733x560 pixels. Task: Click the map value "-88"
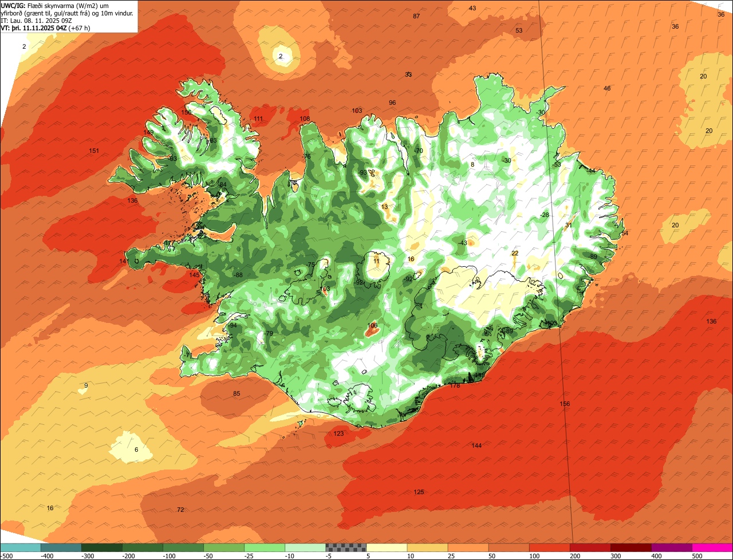click(x=238, y=275)
